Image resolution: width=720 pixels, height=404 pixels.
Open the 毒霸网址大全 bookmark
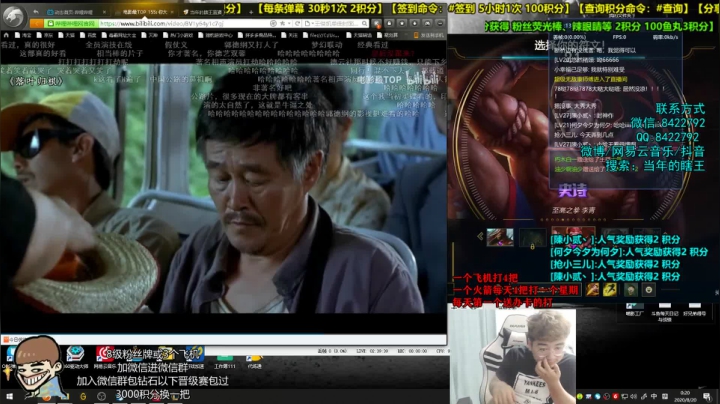pyautogui.click(x=119, y=35)
